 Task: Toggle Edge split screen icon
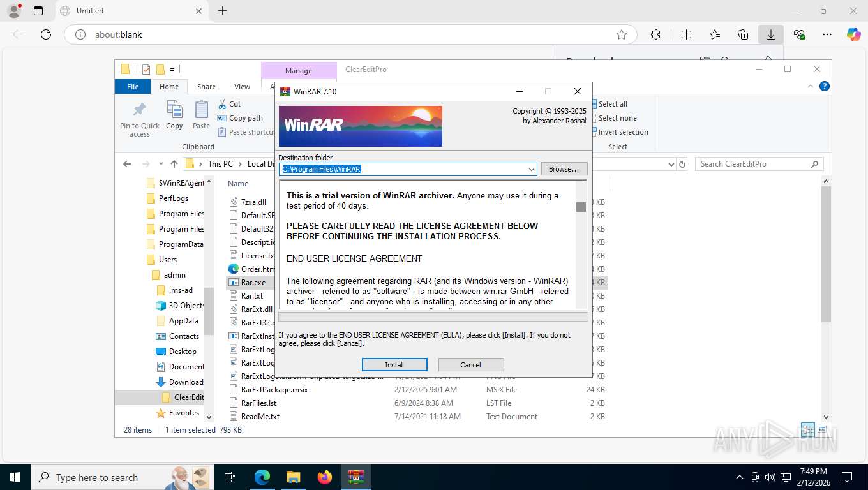point(686,34)
